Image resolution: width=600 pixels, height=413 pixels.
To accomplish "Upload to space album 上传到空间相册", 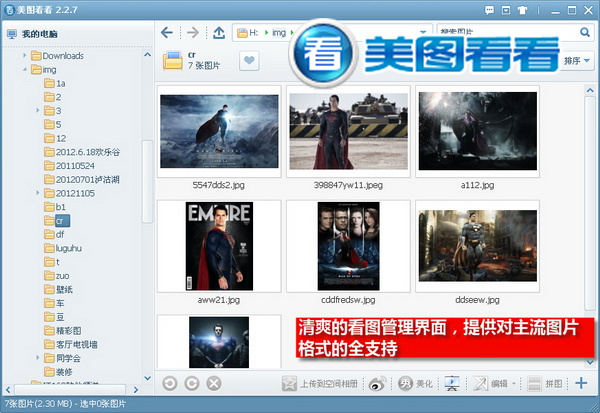I will (320, 384).
